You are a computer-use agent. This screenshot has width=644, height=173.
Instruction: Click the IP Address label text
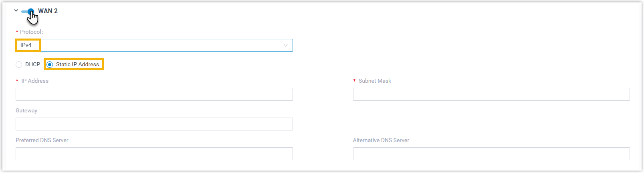[35, 81]
